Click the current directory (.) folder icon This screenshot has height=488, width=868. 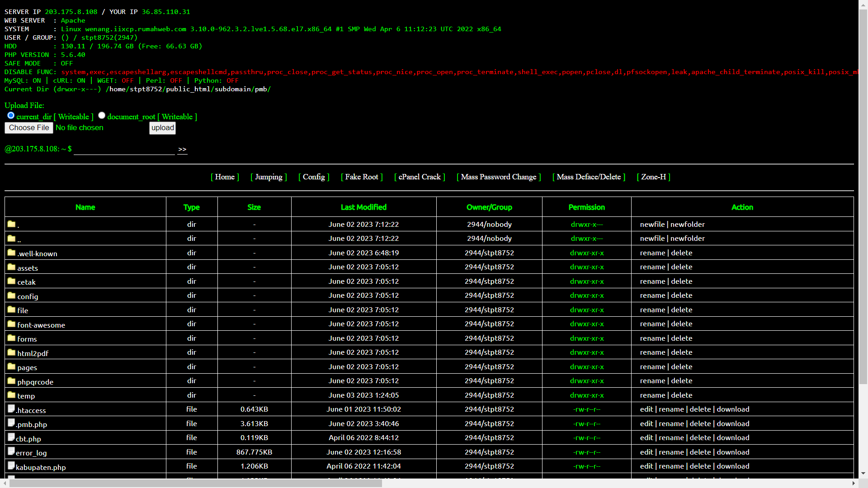click(12, 224)
